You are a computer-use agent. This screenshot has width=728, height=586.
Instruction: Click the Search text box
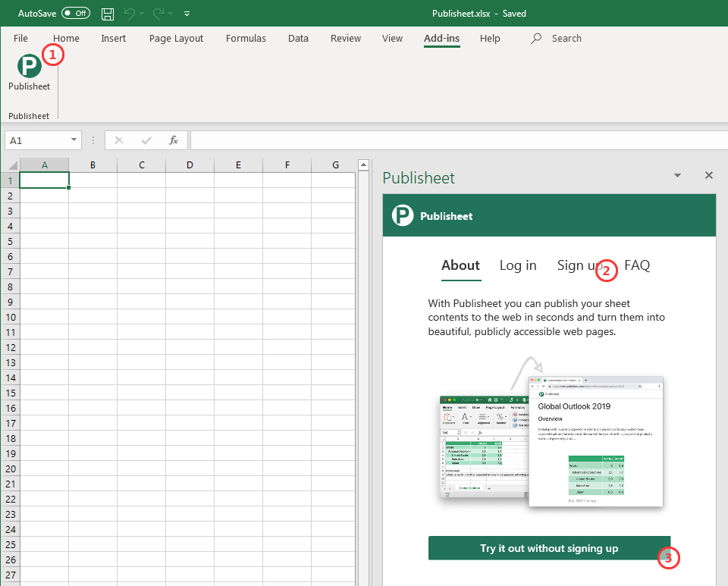point(566,38)
